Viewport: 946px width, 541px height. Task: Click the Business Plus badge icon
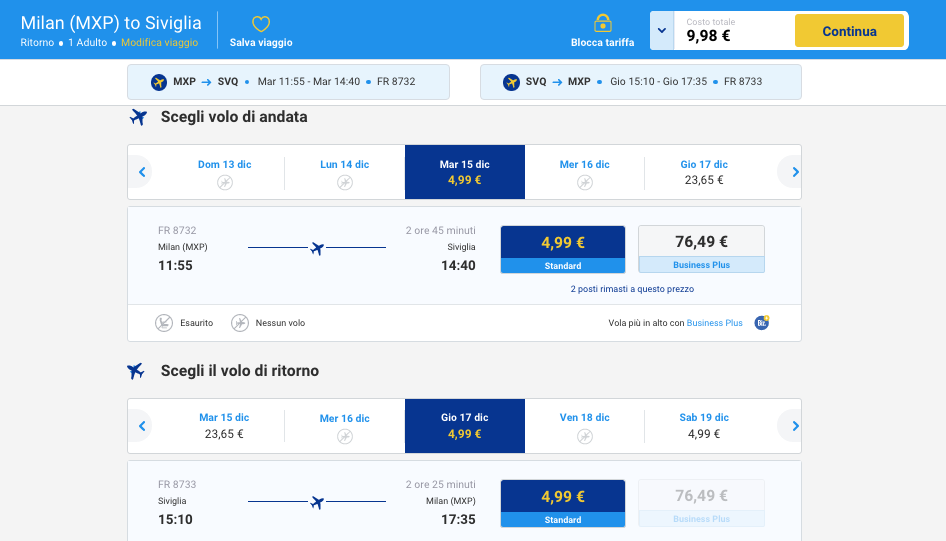click(762, 323)
